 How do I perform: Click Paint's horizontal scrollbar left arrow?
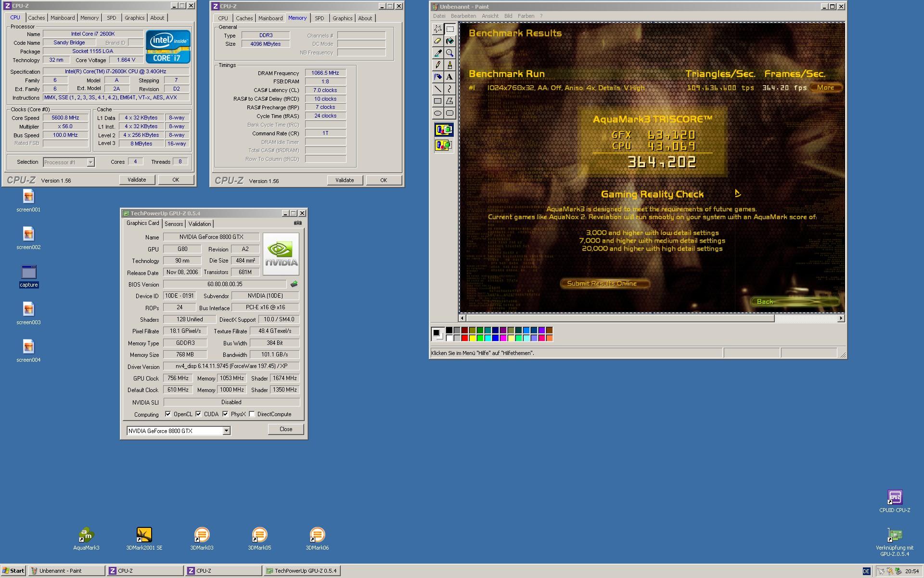(x=462, y=318)
